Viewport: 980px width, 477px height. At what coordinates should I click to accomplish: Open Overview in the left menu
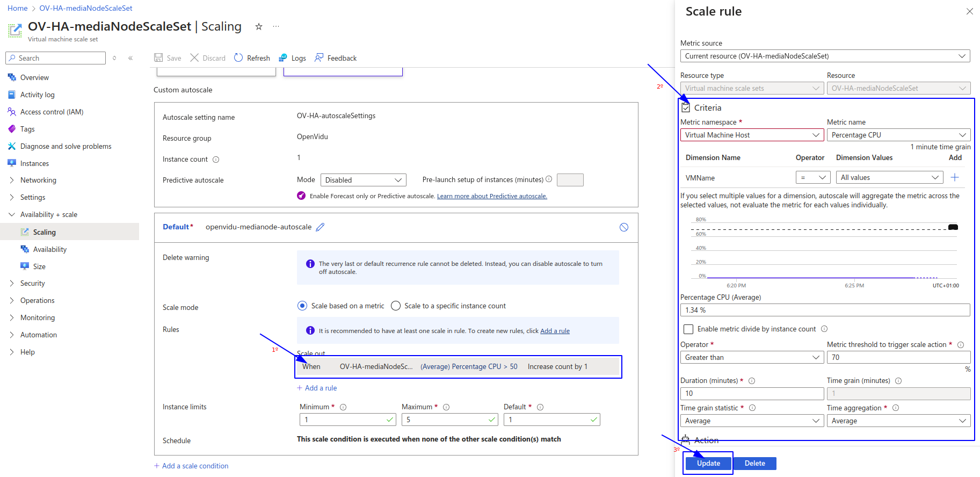point(34,78)
